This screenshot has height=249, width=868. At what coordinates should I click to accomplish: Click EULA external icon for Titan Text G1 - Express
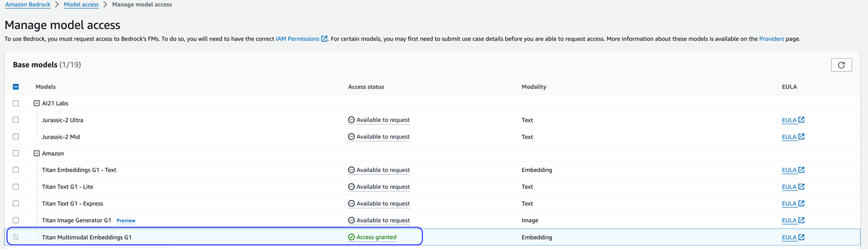pos(801,204)
